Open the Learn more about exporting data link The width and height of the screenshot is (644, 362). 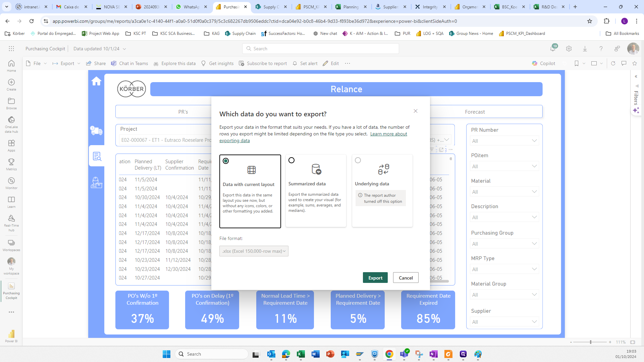click(313, 137)
